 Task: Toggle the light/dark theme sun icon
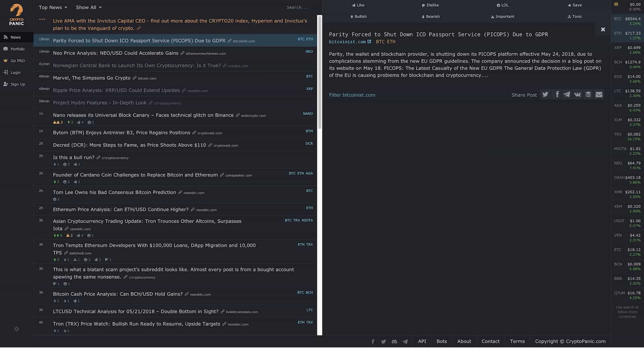pyautogui.click(x=17, y=329)
